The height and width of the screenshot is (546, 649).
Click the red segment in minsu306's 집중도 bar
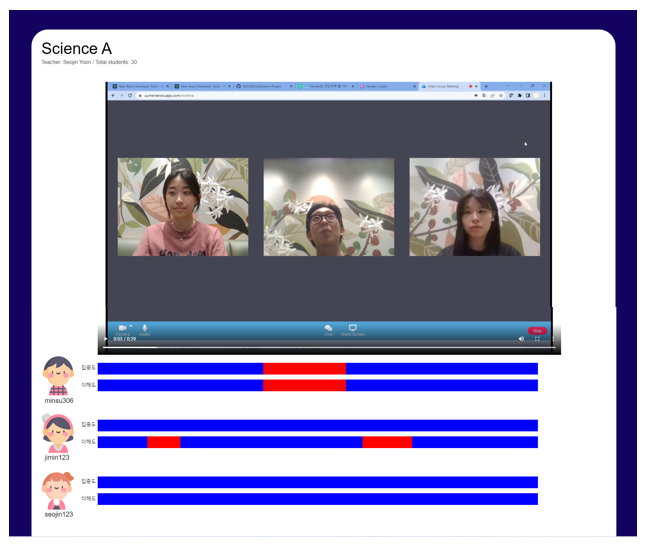(x=304, y=368)
